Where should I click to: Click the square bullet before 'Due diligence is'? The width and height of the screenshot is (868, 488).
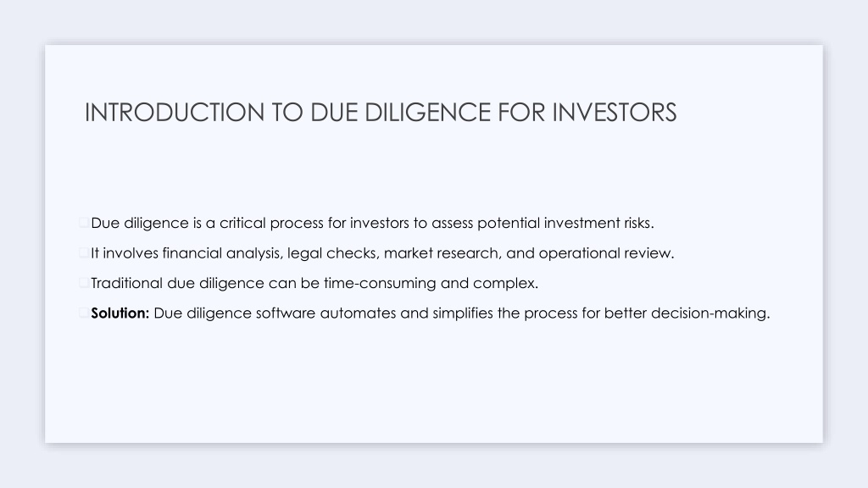click(84, 223)
